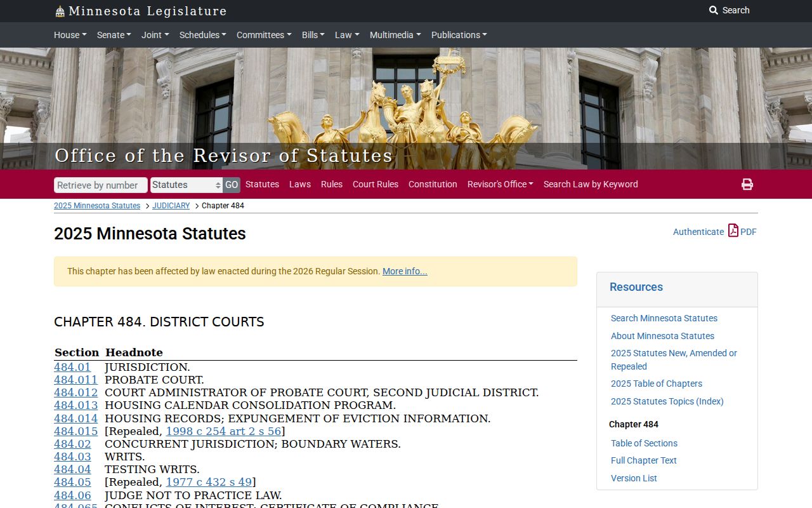Viewport: 812px width, 508px height.
Task: Open the Statutes type select box
Action: tap(187, 185)
